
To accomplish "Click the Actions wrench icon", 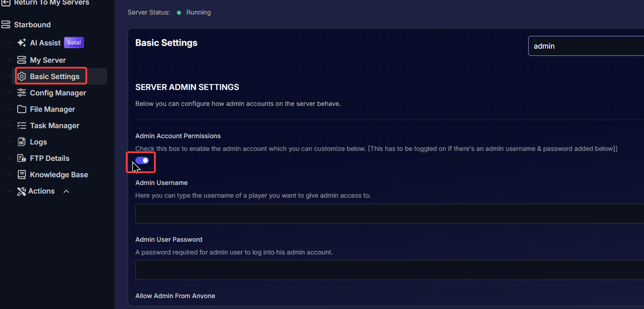I will (21, 191).
